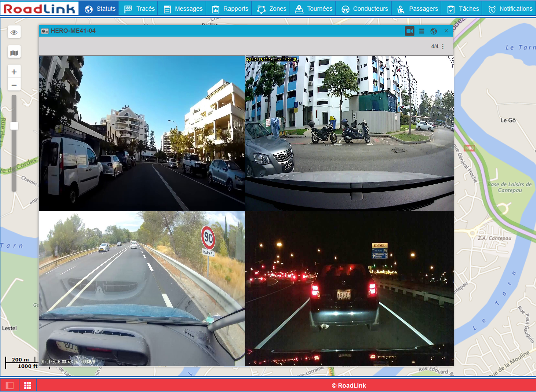The height and width of the screenshot is (392, 536).
Task: Select the top-left daytime street camera feed
Action: 142,133
